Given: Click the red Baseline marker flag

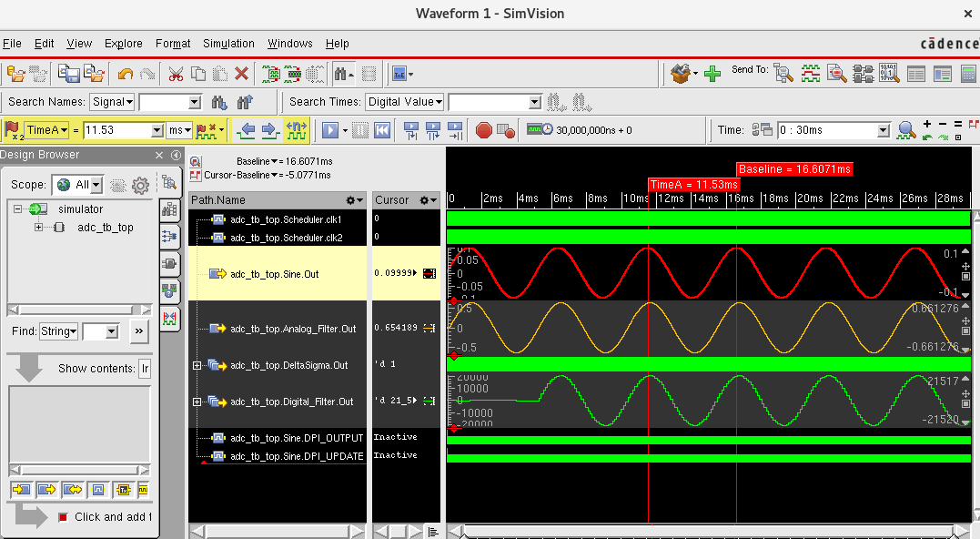Looking at the screenshot, I should (793, 169).
